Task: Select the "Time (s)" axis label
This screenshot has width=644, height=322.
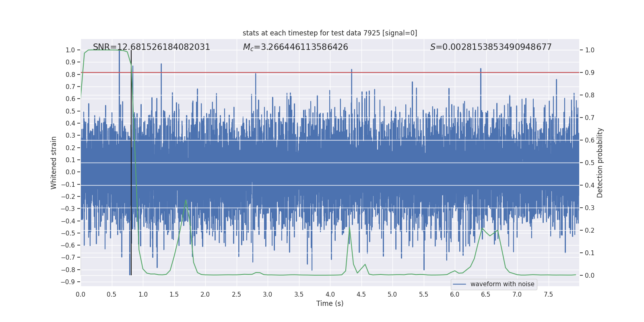Action: pos(330,303)
